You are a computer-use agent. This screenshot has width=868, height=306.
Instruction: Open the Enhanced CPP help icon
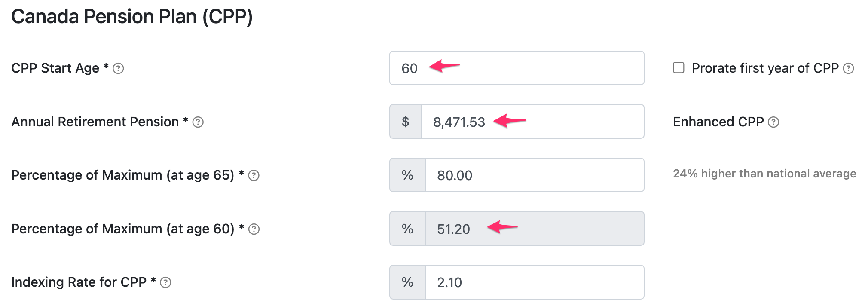(x=773, y=122)
